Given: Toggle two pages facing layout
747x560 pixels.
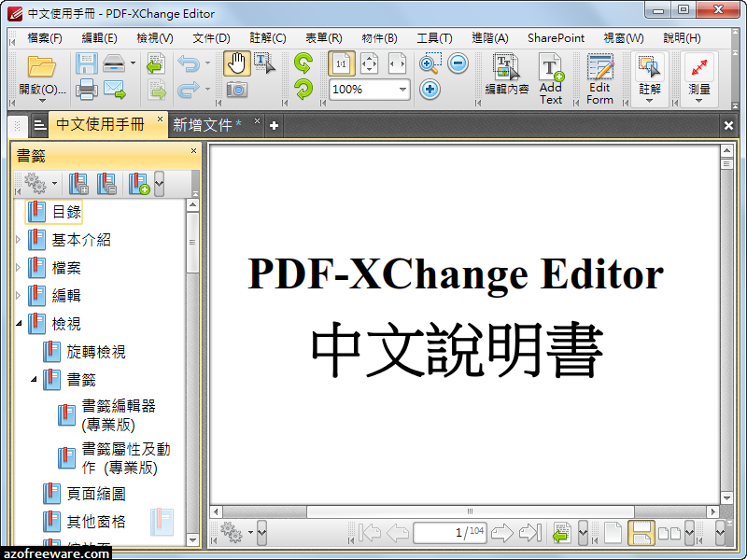Looking at the screenshot, I should [x=669, y=532].
